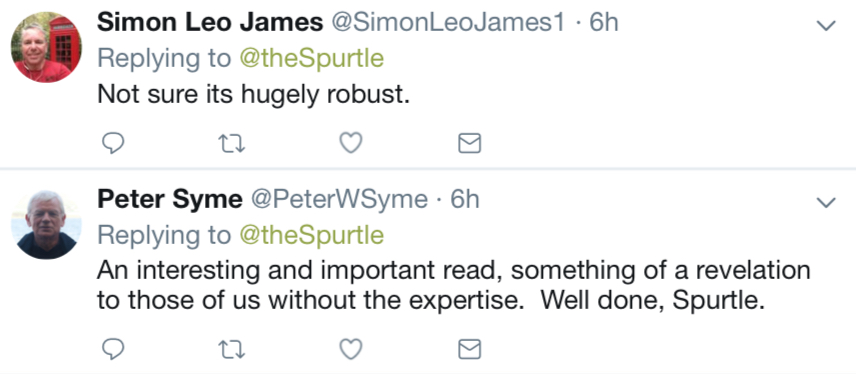Retweet Simon Leo James's tweet
Image resolution: width=856 pixels, height=374 pixels.
point(231,144)
